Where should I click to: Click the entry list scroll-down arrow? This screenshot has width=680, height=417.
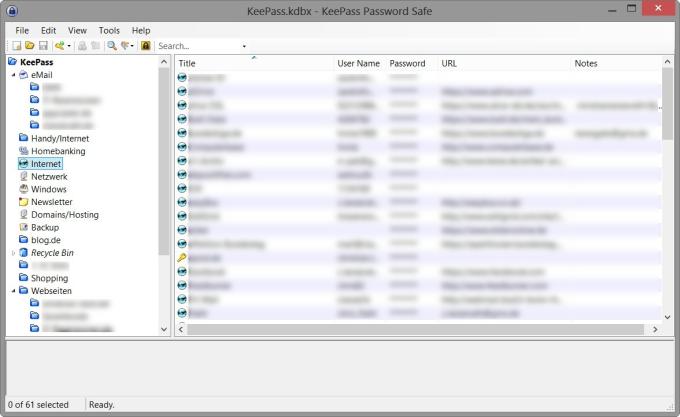point(667,317)
